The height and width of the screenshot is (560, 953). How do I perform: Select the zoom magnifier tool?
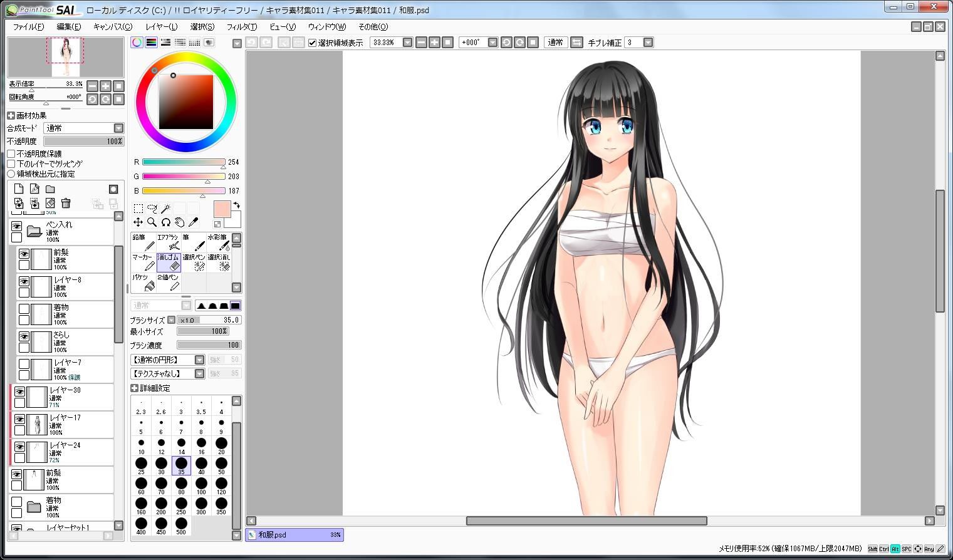pyautogui.click(x=152, y=222)
